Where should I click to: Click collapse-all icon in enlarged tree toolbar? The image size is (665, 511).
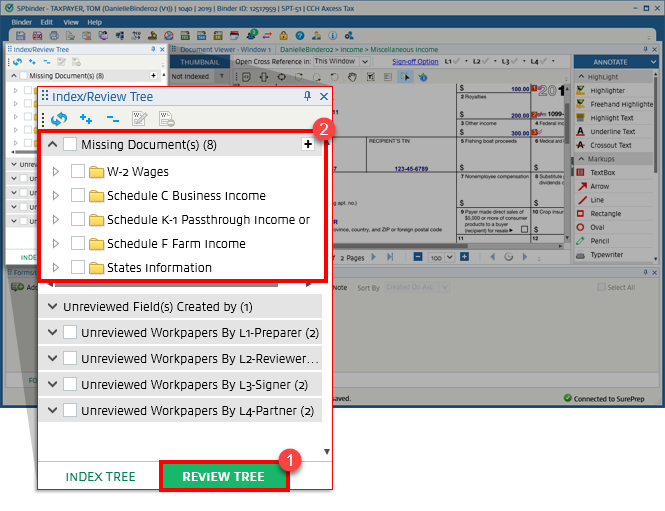[x=113, y=119]
